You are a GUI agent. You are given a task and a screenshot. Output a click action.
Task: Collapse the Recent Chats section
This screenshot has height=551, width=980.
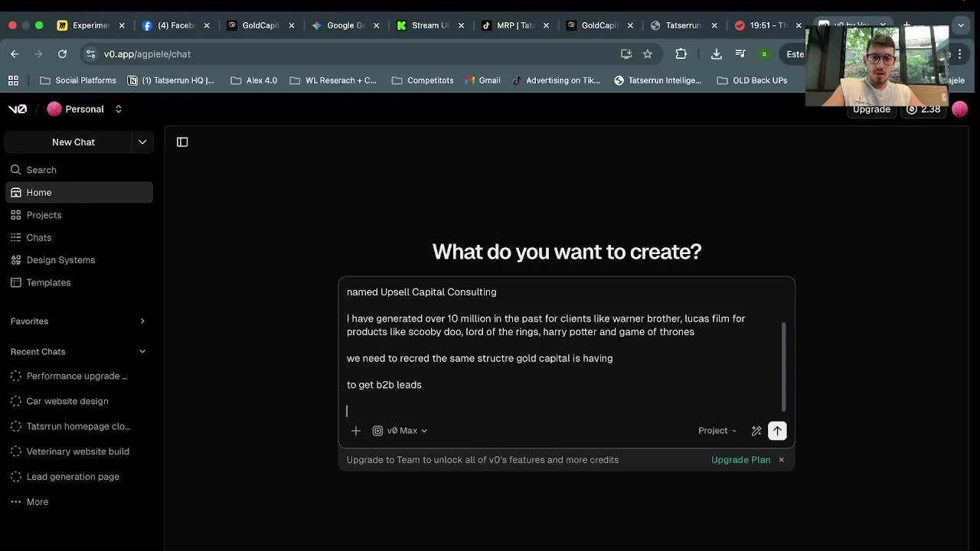(142, 352)
